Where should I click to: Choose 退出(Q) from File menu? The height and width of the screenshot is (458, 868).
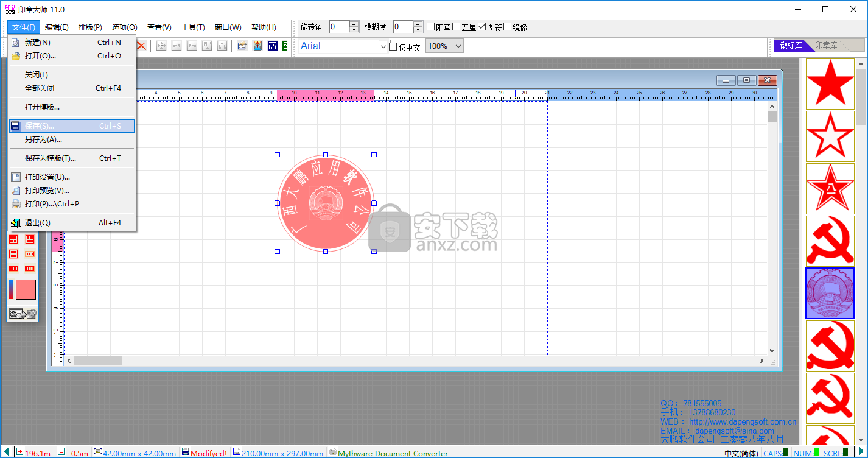click(x=72, y=222)
